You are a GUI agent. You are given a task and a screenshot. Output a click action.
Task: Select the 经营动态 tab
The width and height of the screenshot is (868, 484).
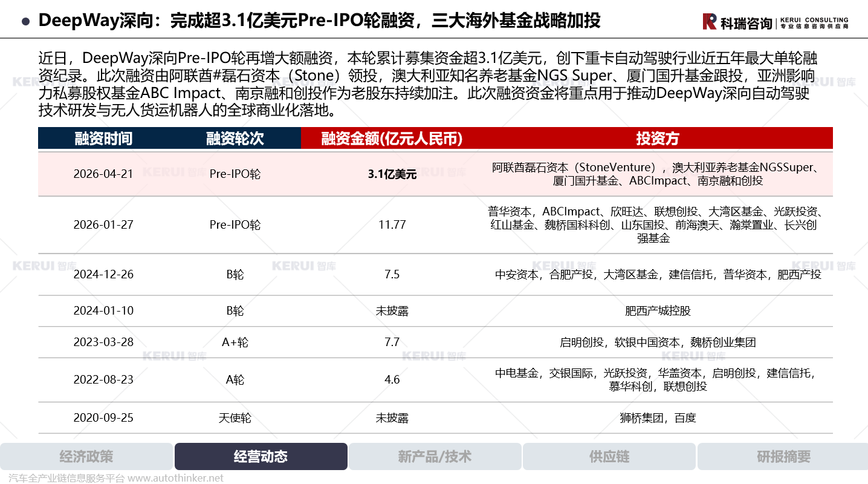click(261, 457)
